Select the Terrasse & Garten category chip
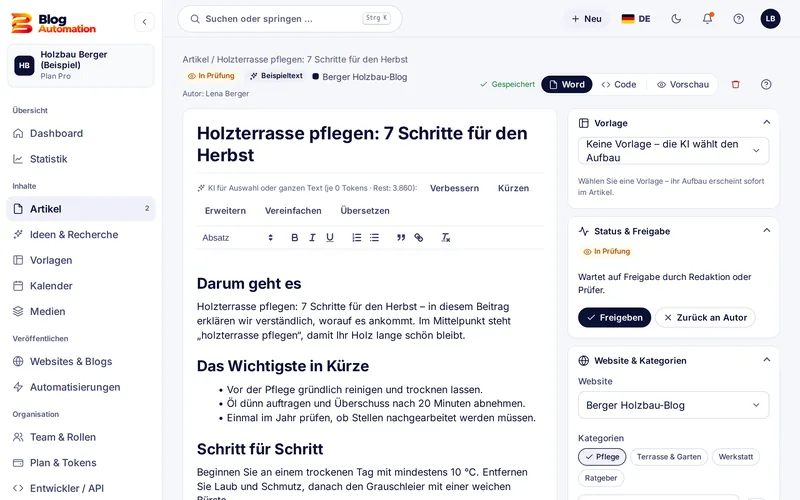 [669, 457]
